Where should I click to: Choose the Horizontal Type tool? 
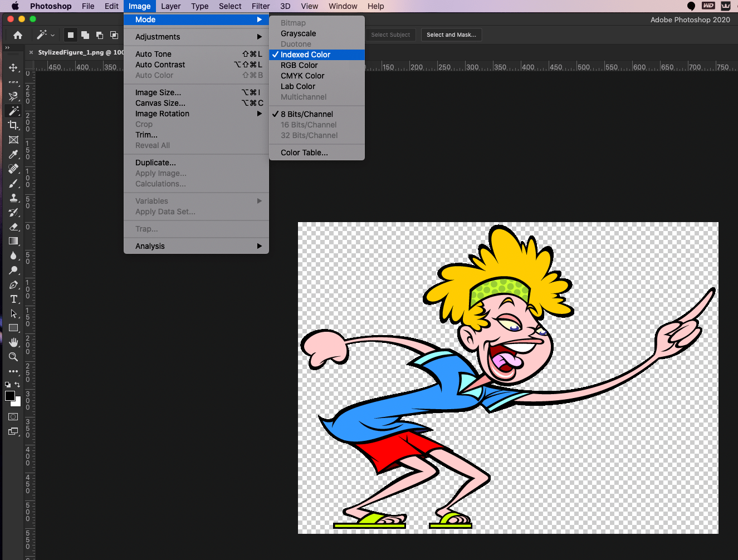(x=13, y=299)
